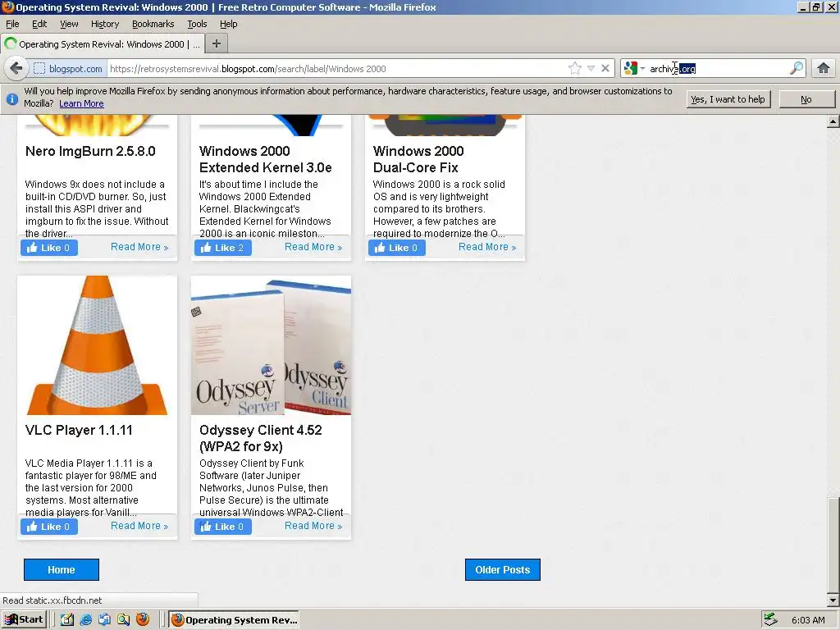Click the vertical scrollbar thumb
Viewport: 840px width, 630px height.
tap(833, 544)
